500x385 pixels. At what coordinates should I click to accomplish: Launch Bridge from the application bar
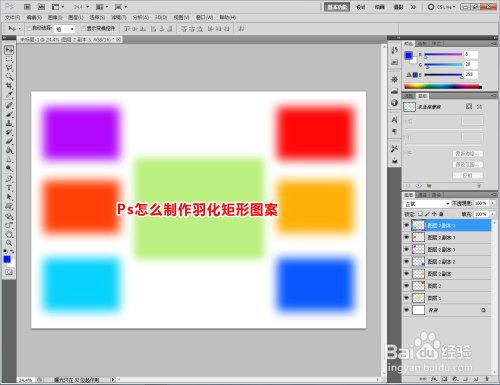(x=27, y=7)
